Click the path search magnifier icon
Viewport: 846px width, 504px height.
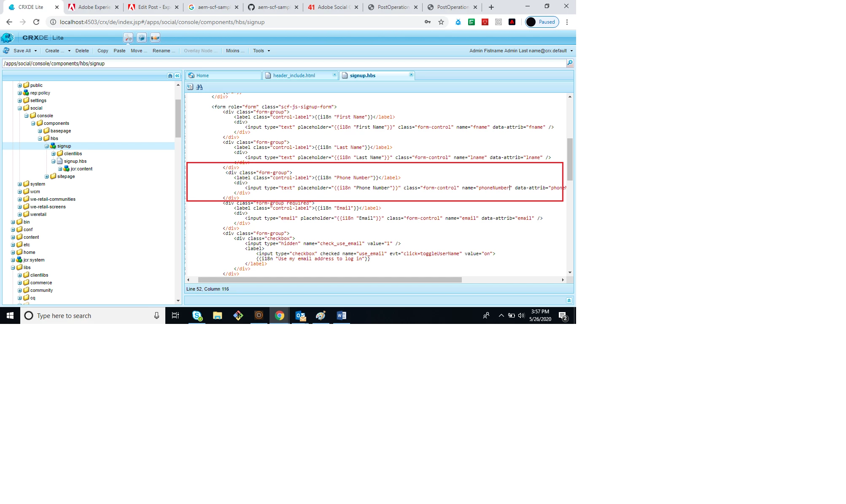click(570, 63)
